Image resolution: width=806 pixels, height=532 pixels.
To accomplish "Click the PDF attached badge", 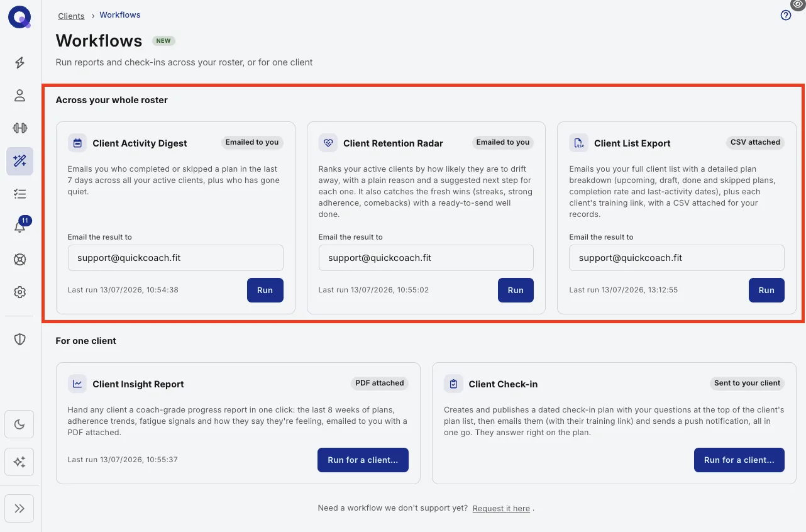I will click(x=380, y=383).
